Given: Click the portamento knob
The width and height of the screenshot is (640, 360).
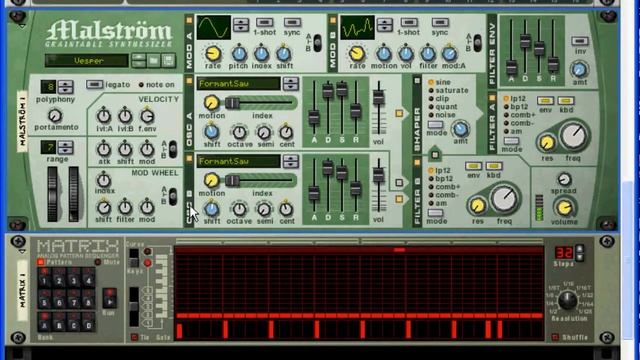Looking at the screenshot, I should click(55, 116).
